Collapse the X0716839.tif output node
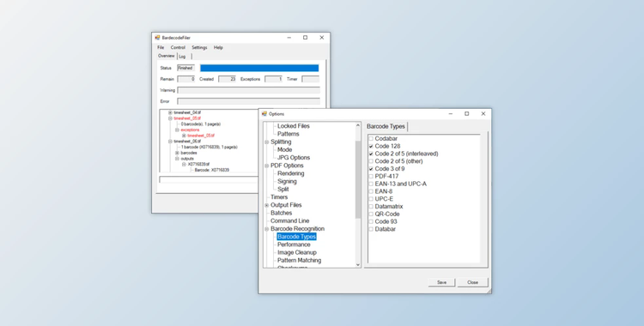 point(184,164)
